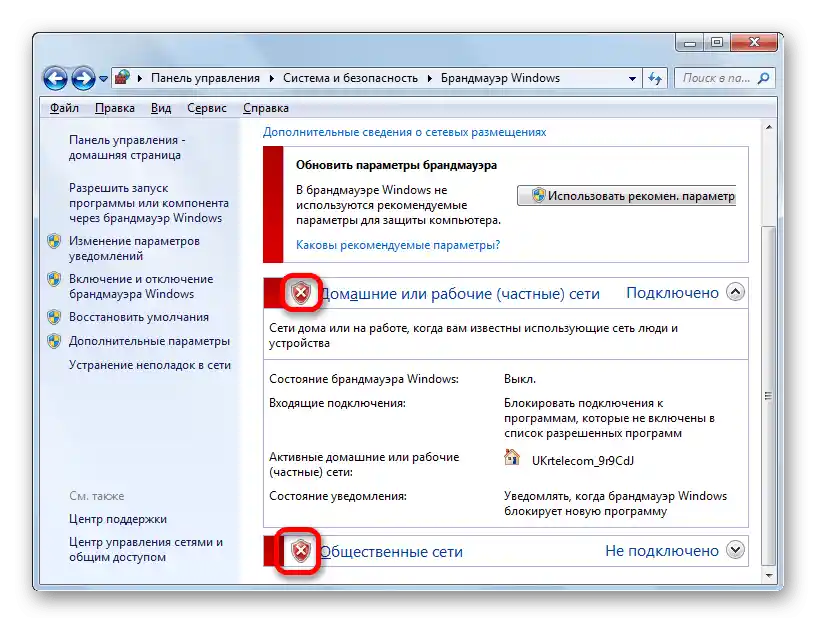This screenshot has width=817, height=624.
Task: Click Система и безопасность in the breadcrumb
Action: click(x=350, y=78)
